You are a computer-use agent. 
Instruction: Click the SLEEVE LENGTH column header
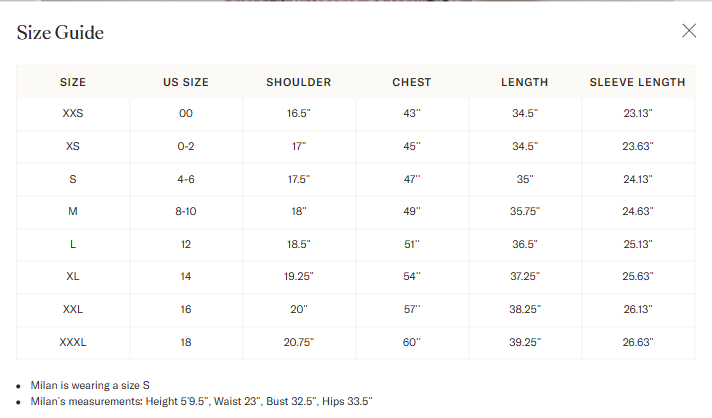click(x=638, y=82)
